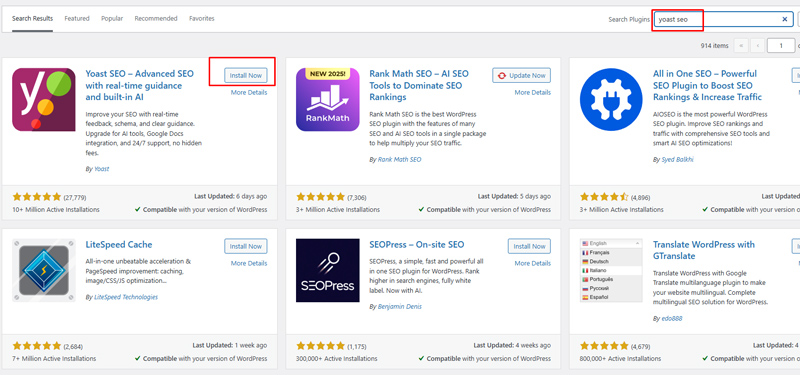The image size is (800, 375).
Task: Open the Syed Balkhi author link
Action: 678,160
